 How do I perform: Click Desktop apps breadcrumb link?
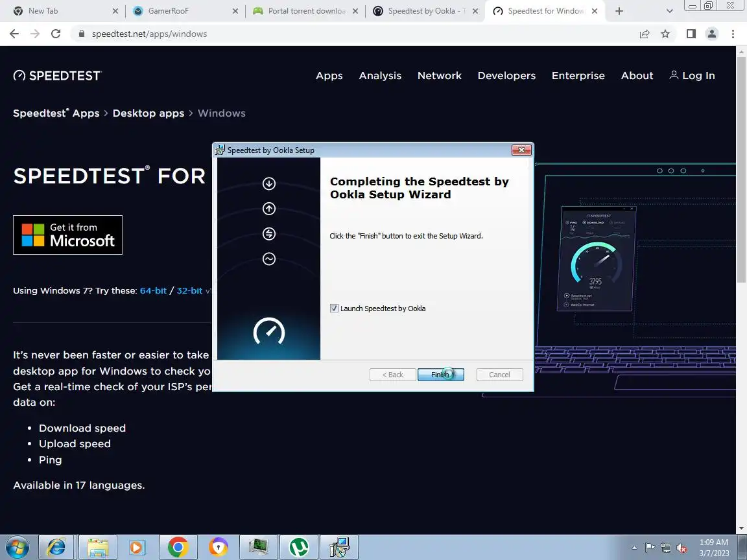[148, 113]
